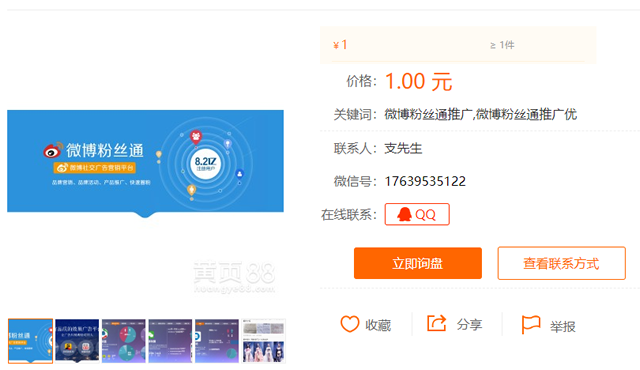The height and width of the screenshot is (370, 640).
Task: Click the 收藏 favorite label
Action: coord(378,325)
